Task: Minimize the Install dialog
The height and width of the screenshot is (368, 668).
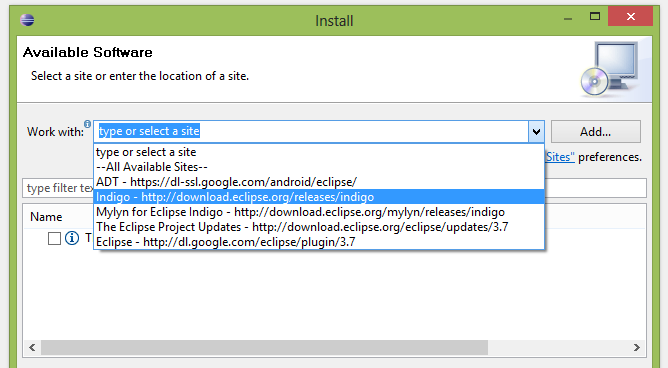Action: [568, 19]
